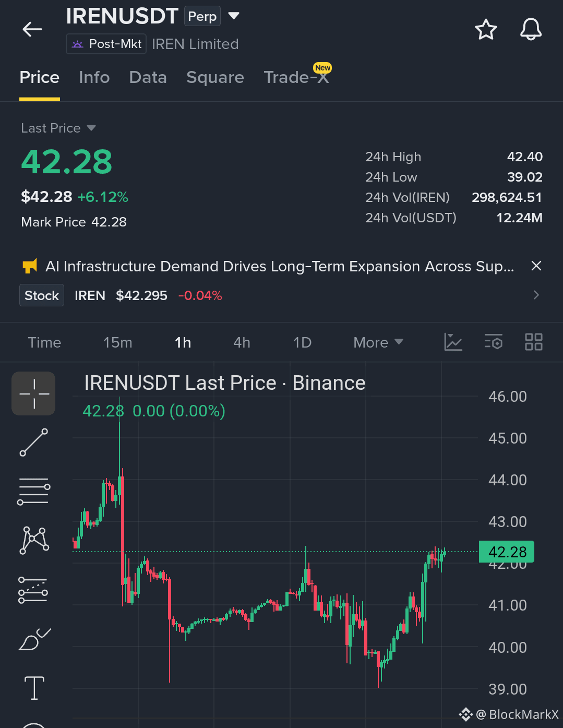Select the 1h chart interval

[183, 342]
